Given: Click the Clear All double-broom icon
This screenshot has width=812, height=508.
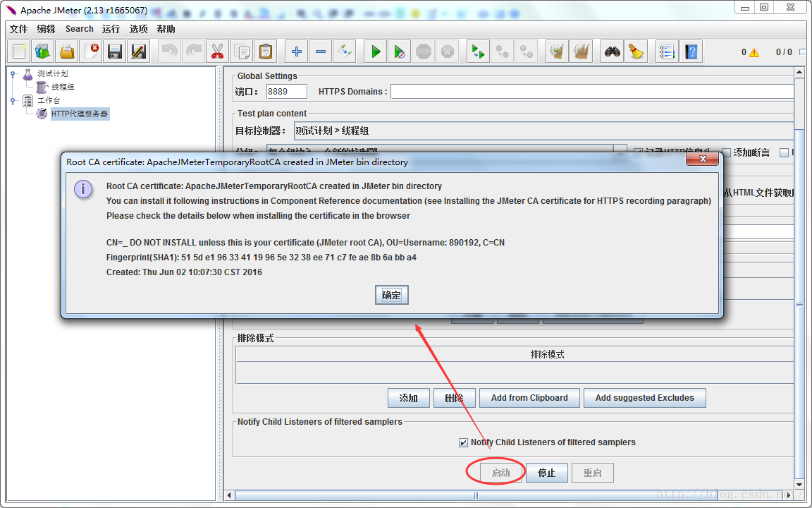Looking at the screenshot, I should [581, 52].
